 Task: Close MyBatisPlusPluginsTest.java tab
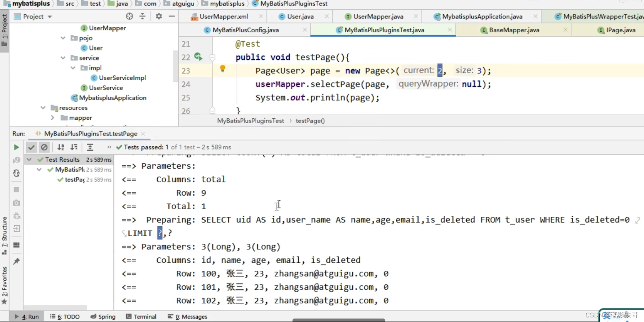(x=450, y=30)
